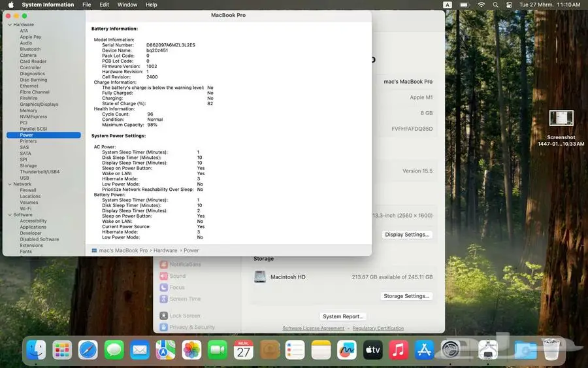588x368 pixels.
Task: Click the Wi-Fi status icon in menu bar
Action: tap(481, 5)
